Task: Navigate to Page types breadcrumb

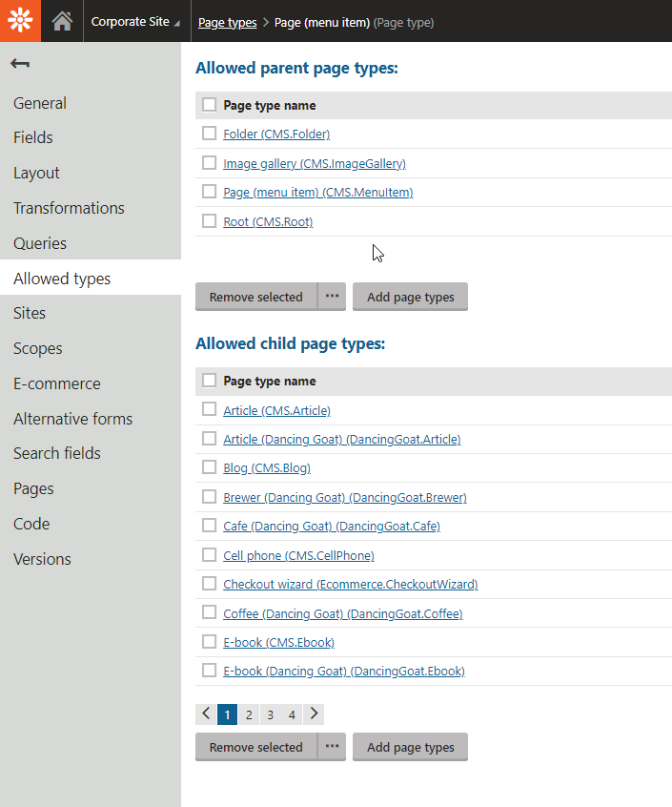Action: click(227, 22)
